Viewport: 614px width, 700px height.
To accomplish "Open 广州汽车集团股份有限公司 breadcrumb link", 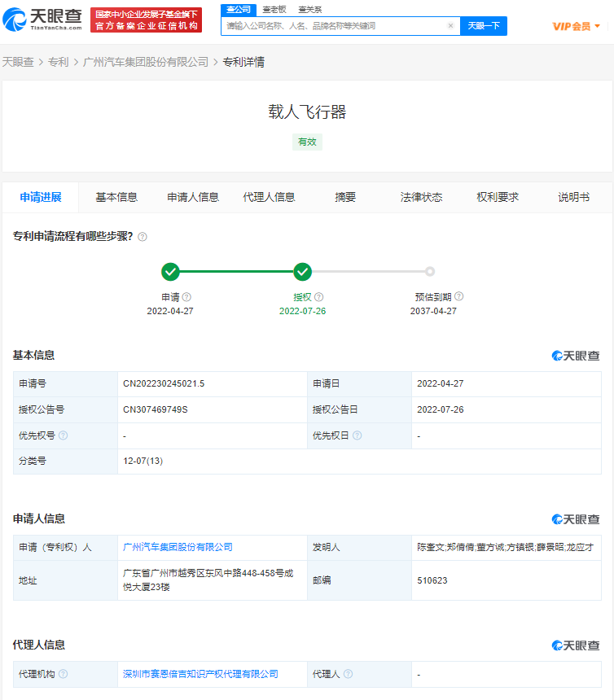I will pos(146,62).
